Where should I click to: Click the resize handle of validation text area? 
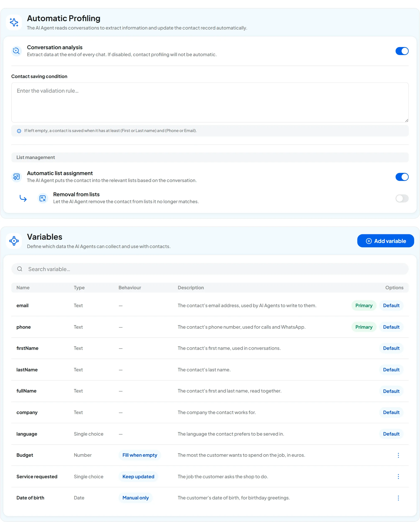(406, 120)
